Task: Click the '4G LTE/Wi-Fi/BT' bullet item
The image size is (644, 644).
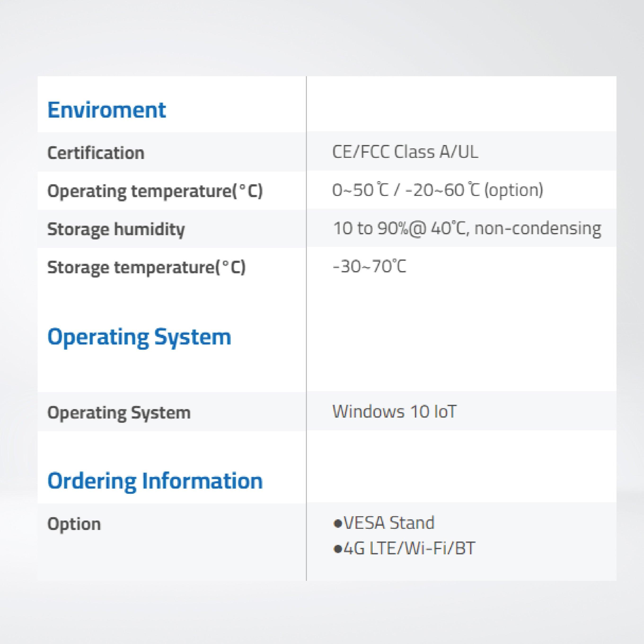Action: click(x=404, y=548)
